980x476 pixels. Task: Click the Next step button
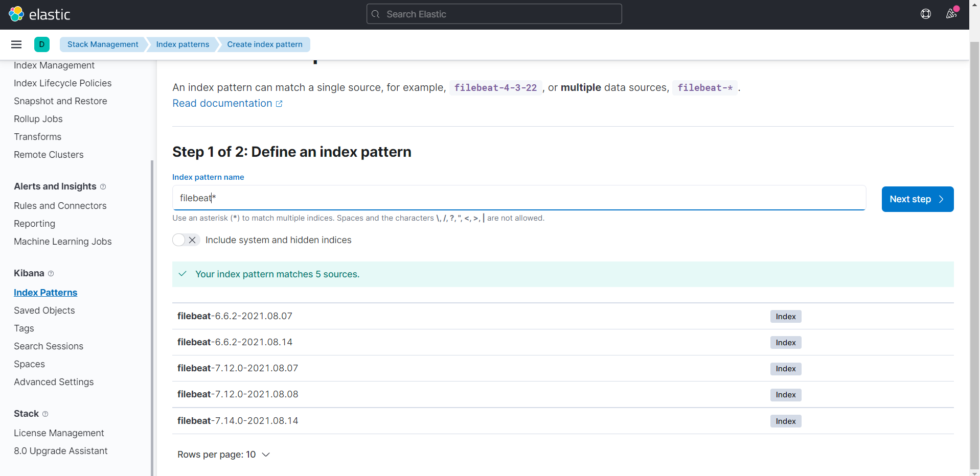point(918,199)
